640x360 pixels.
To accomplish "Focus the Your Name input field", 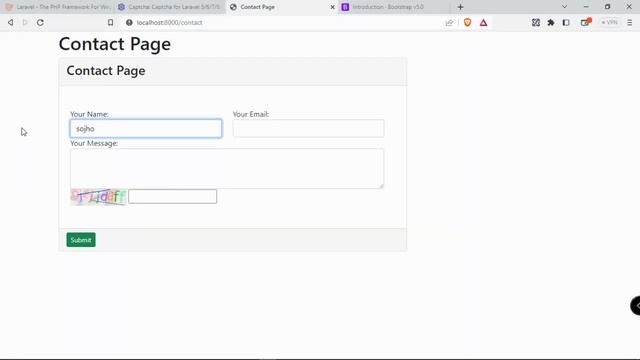I will 146,129.
